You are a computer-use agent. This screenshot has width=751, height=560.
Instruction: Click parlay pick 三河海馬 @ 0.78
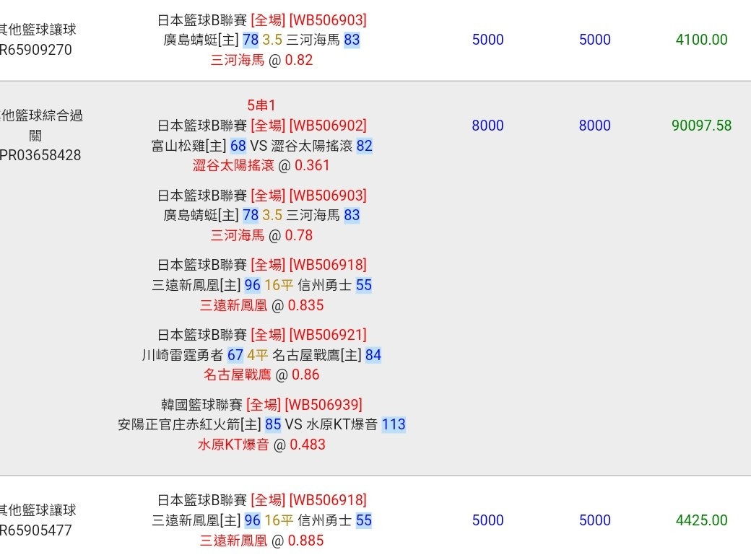pyautogui.click(x=261, y=235)
